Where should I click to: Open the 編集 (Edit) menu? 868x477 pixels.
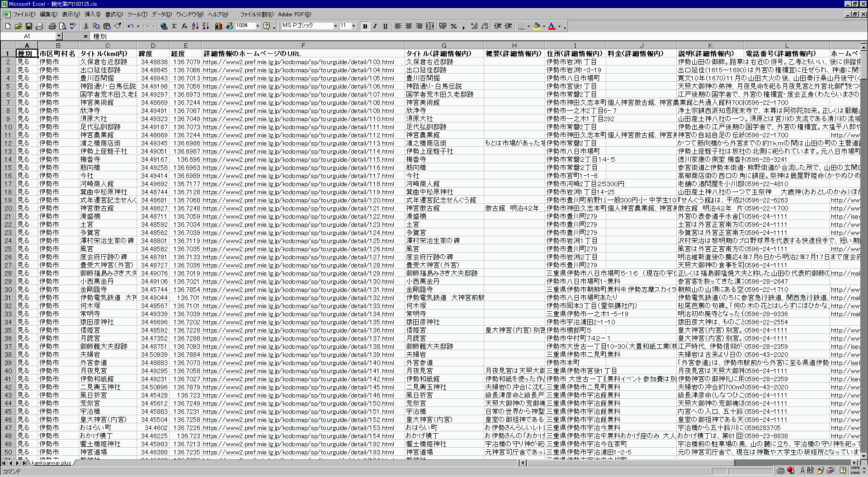point(49,14)
